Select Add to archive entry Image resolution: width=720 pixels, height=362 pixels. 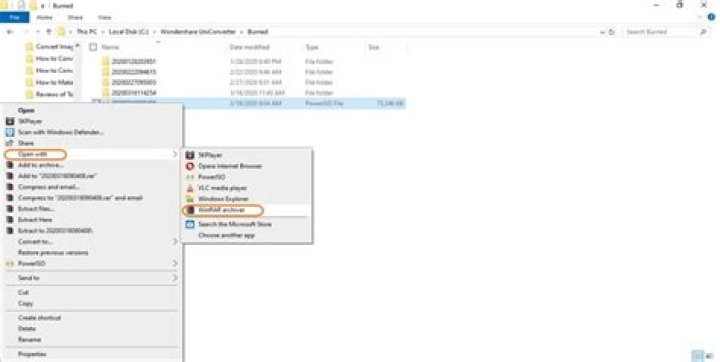click(41, 165)
